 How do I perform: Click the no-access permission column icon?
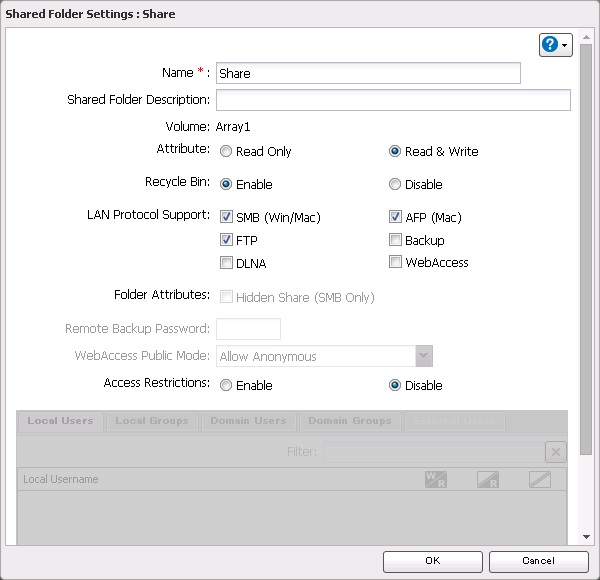(x=540, y=479)
